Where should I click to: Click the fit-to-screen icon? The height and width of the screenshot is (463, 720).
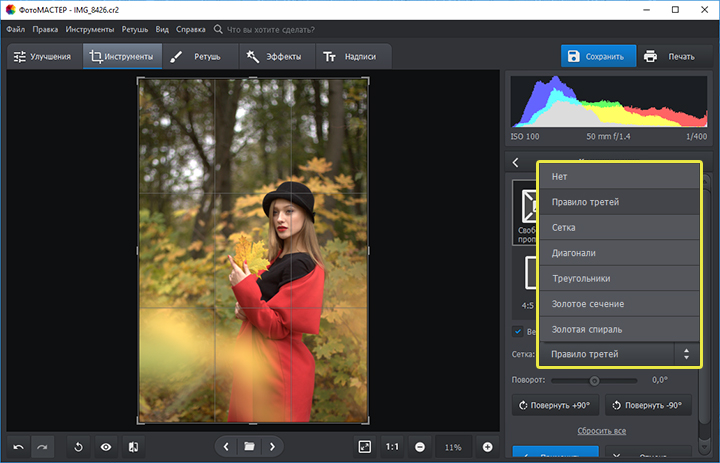365,446
